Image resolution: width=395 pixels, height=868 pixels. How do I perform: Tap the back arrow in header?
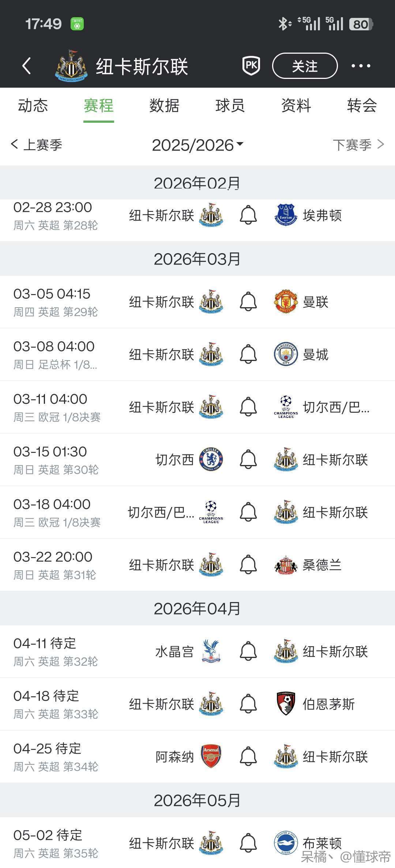27,66
